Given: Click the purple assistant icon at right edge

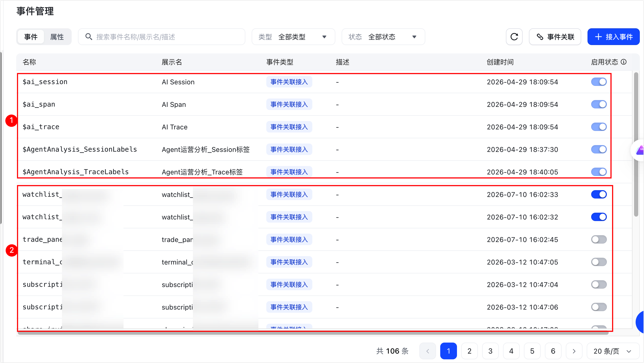Looking at the screenshot, I should point(640,150).
